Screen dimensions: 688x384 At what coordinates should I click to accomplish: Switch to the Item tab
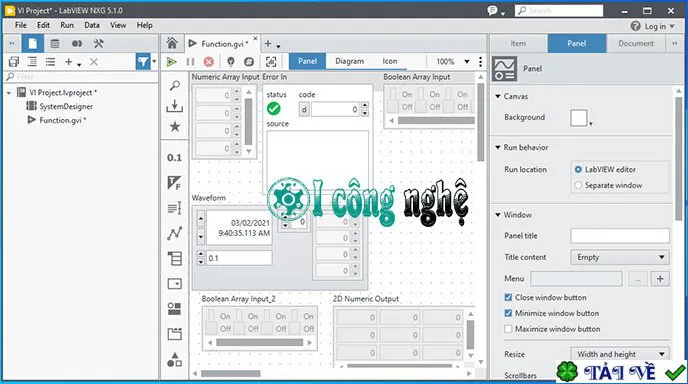(518, 43)
